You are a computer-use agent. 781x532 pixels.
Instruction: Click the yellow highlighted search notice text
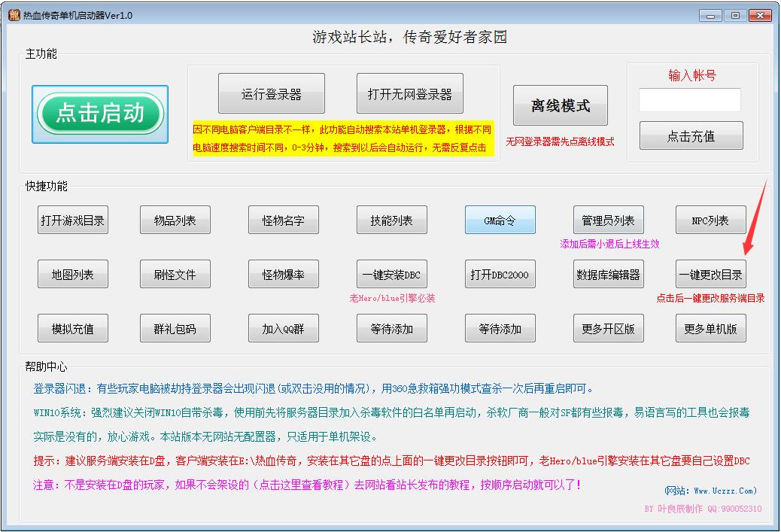(342, 138)
